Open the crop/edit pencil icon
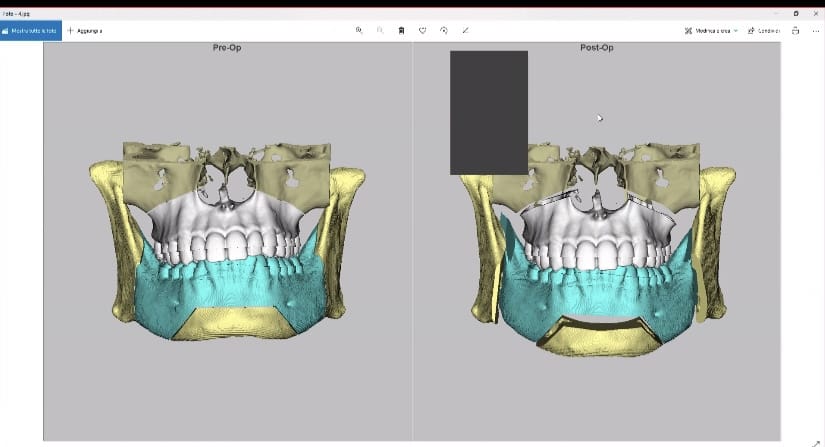This screenshot has width=825, height=447. tap(466, 31)
